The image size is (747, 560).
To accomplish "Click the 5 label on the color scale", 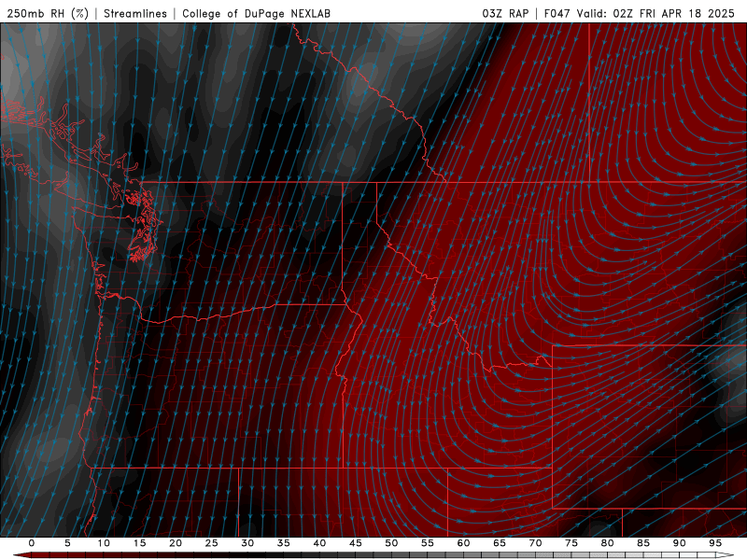I will [67, 543].
